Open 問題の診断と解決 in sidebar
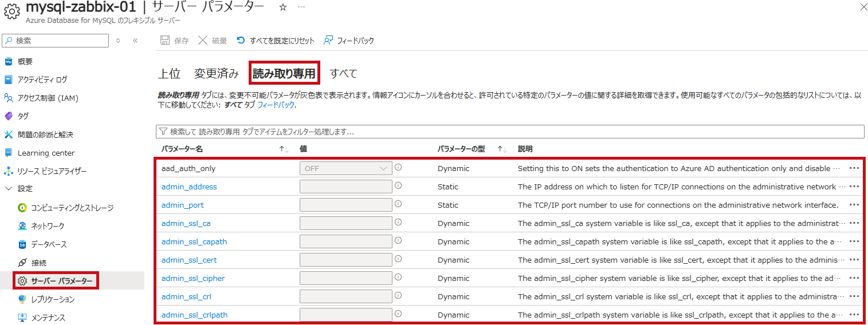The height and width of the screenshot is (325, 868). [x=45, y=134]
